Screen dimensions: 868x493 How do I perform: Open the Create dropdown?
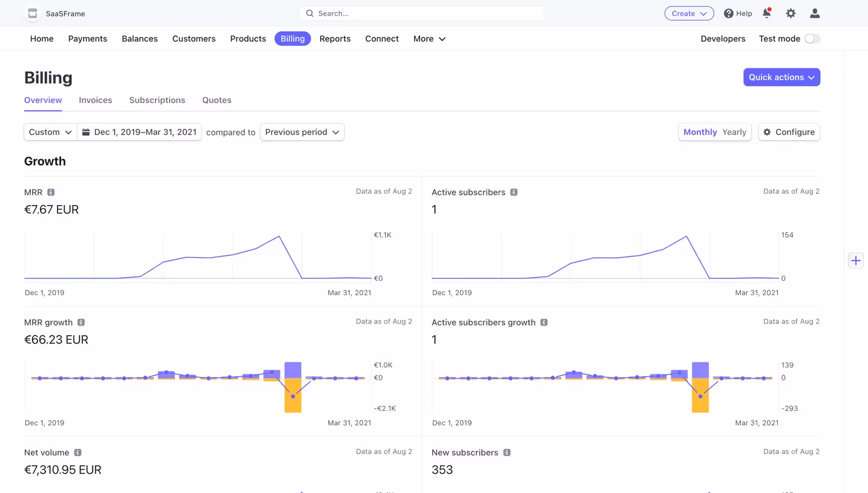[x=689, y=13]
